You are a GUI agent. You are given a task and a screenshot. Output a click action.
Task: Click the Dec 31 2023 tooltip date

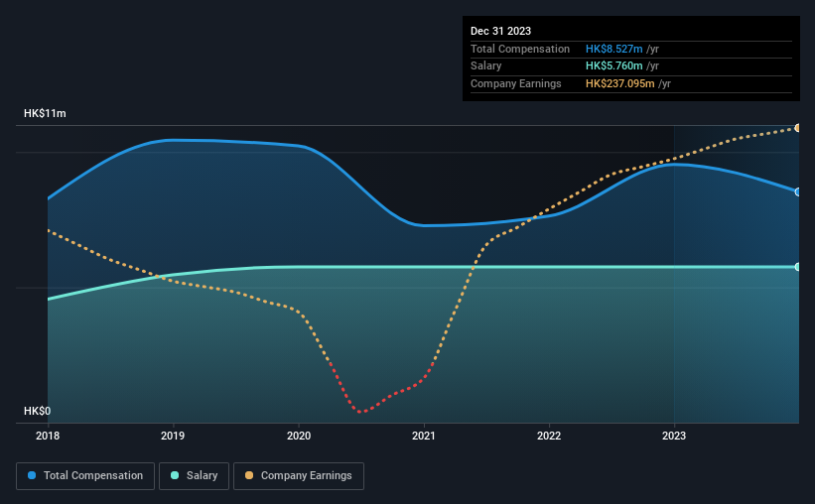click(500, 31)
